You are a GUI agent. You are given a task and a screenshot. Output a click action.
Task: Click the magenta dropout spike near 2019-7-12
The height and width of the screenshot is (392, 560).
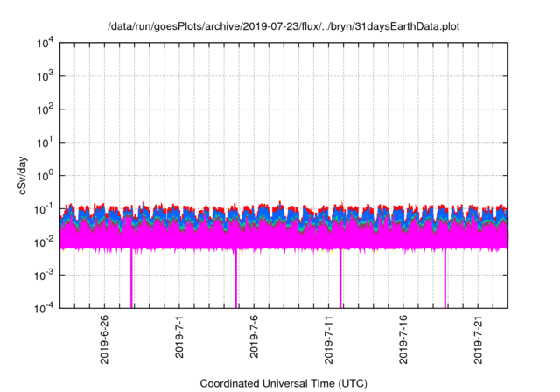coord(340,278)
